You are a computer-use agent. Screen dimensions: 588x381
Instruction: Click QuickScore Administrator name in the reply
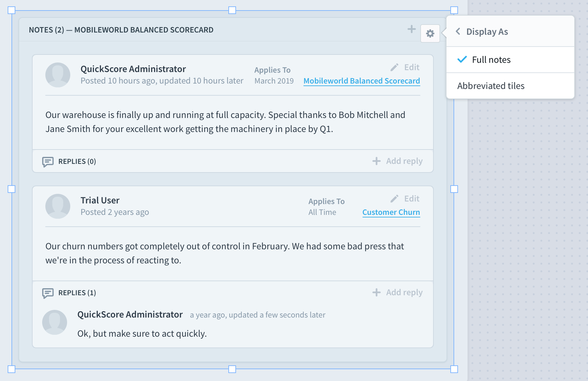[130, 314]
